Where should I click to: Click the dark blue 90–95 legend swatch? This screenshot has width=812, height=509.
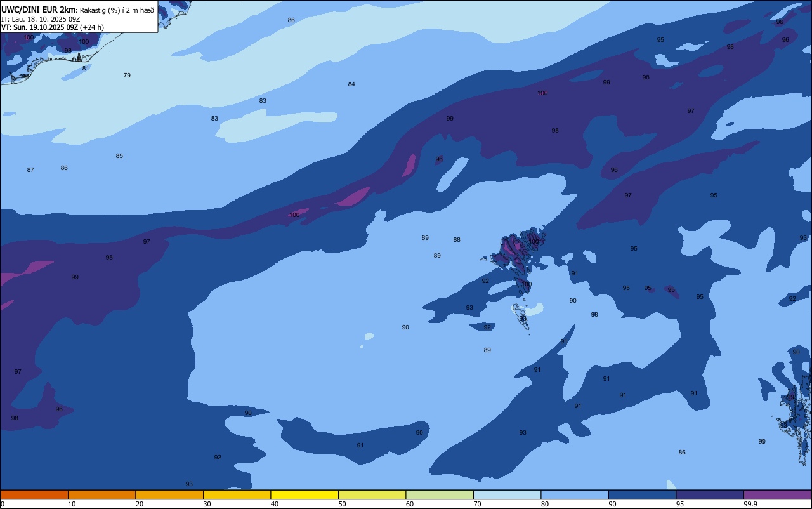tap(643, 494)
